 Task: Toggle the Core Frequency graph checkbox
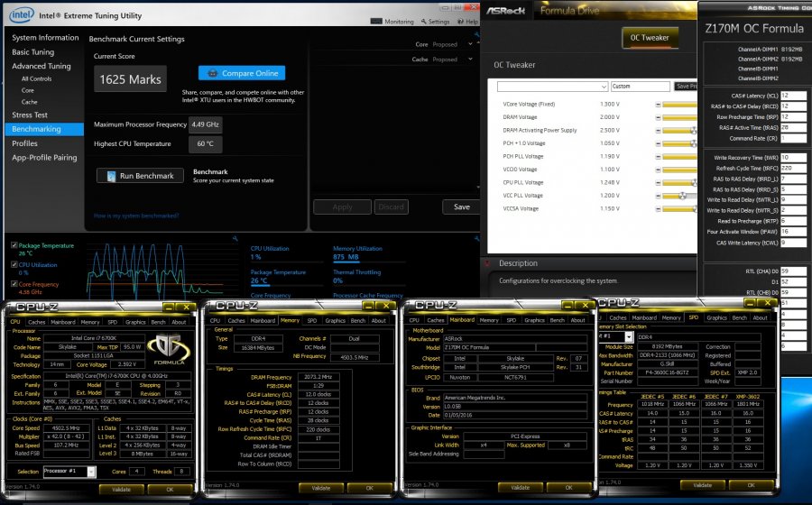click(14, 283)
